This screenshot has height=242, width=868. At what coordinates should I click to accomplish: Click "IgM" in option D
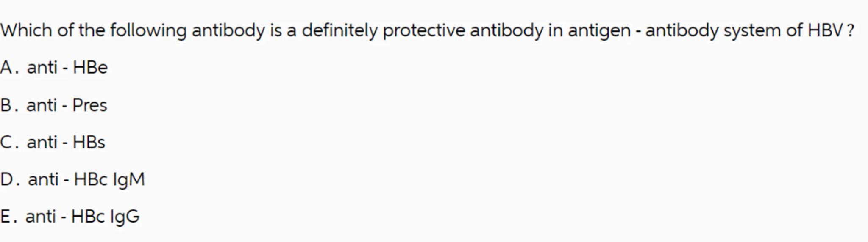[129, 179]
